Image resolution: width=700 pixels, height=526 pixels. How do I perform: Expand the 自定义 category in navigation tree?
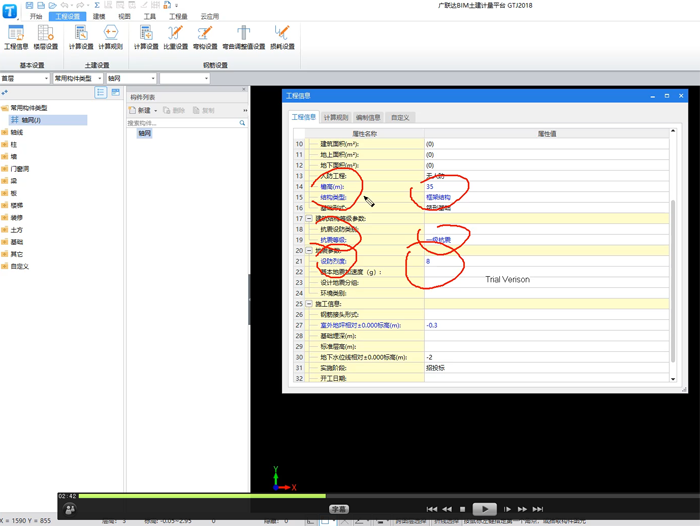click(x=5, y=266)
